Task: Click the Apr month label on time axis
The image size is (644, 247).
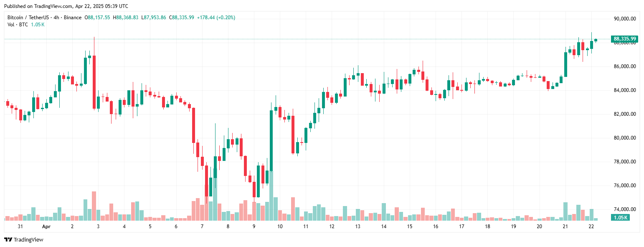Action: (x=46, y=227)
